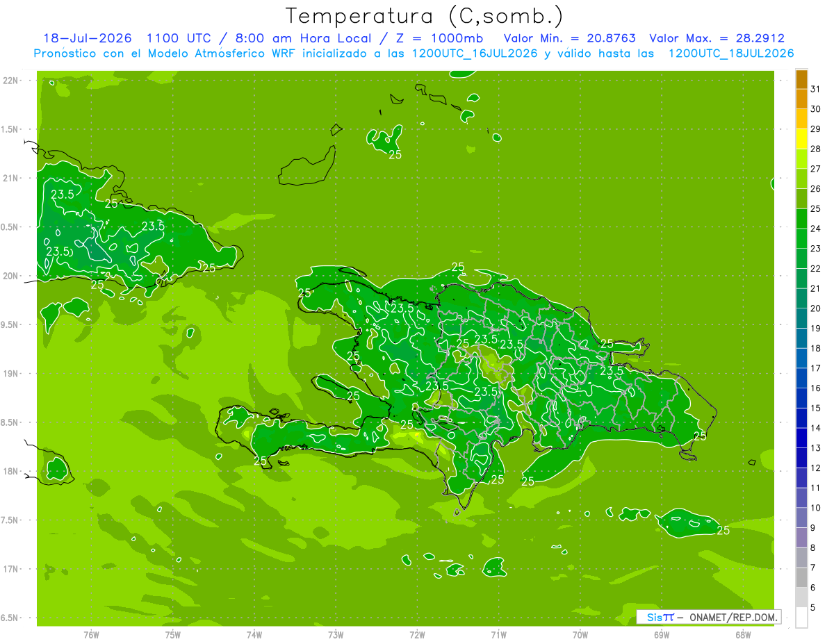Pick the yellow color bar segment between 28 and 29

click(x=801, y=139)
